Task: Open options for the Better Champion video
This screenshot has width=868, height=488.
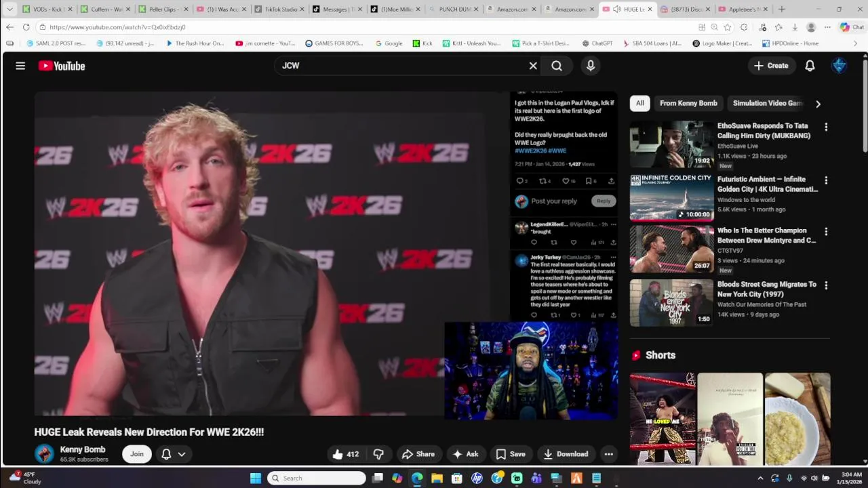Action: (826, 231)
